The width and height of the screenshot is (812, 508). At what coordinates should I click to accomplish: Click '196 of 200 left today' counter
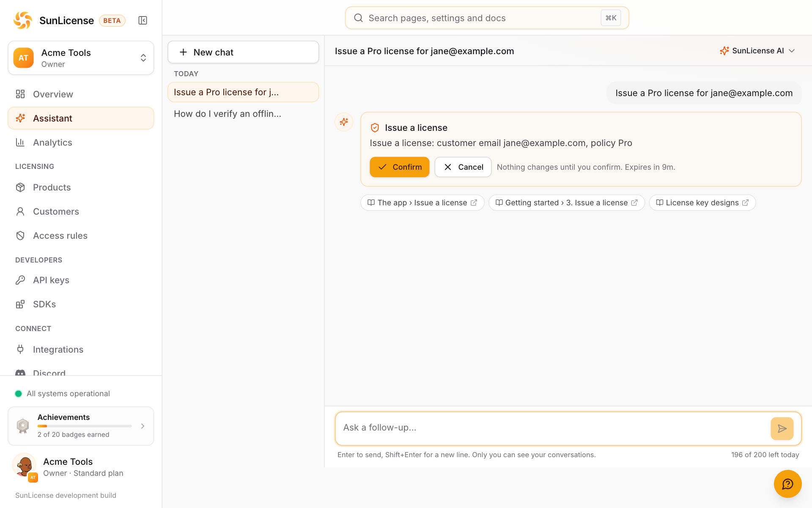point(765,455)
